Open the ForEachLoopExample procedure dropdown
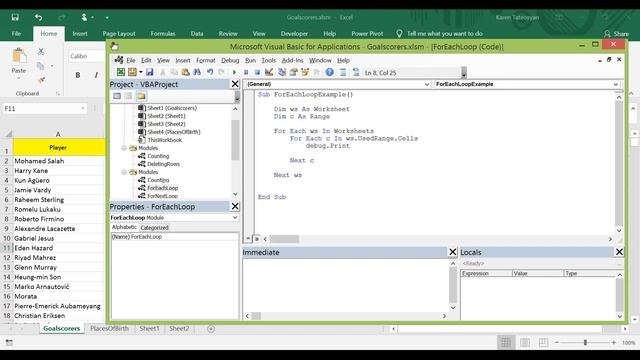 click(x=616, y=84)
